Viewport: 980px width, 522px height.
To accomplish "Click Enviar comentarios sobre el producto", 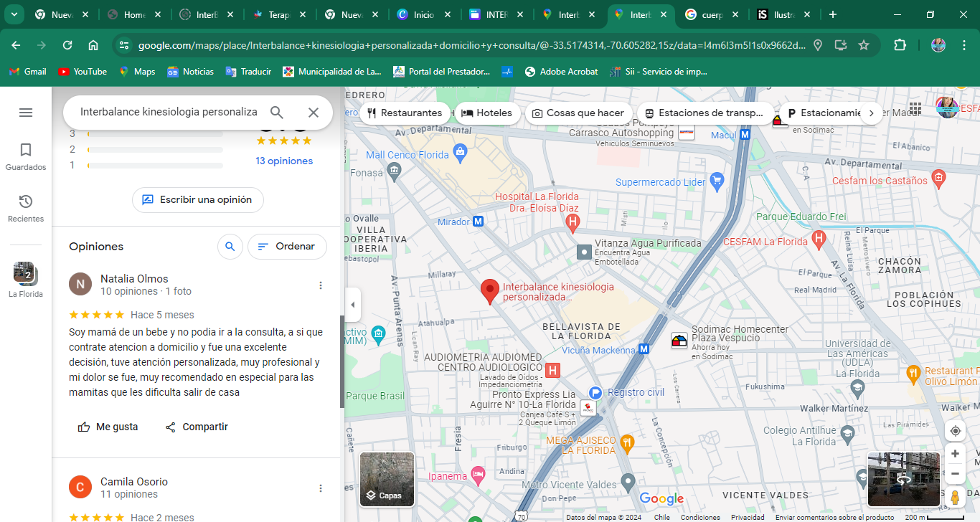I will [x=834, y=518].
